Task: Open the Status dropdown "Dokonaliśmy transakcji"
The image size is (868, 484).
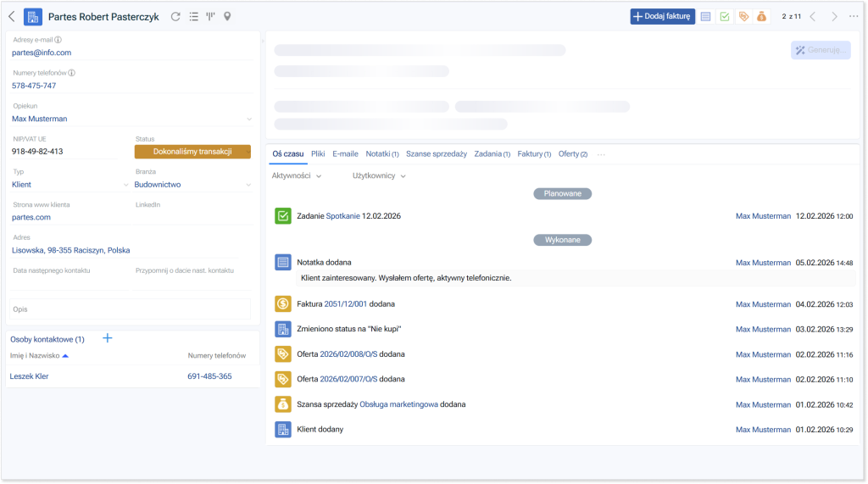Action: click(x=192, y=152)
